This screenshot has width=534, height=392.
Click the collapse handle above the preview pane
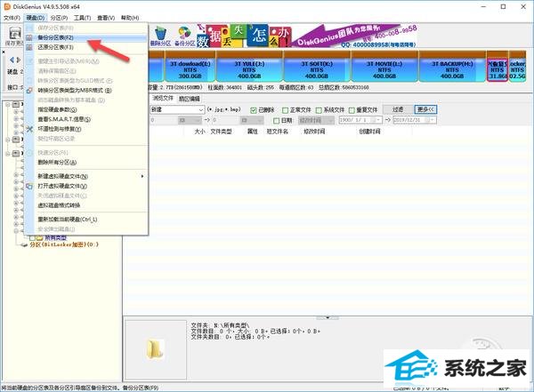coord(328,318)
